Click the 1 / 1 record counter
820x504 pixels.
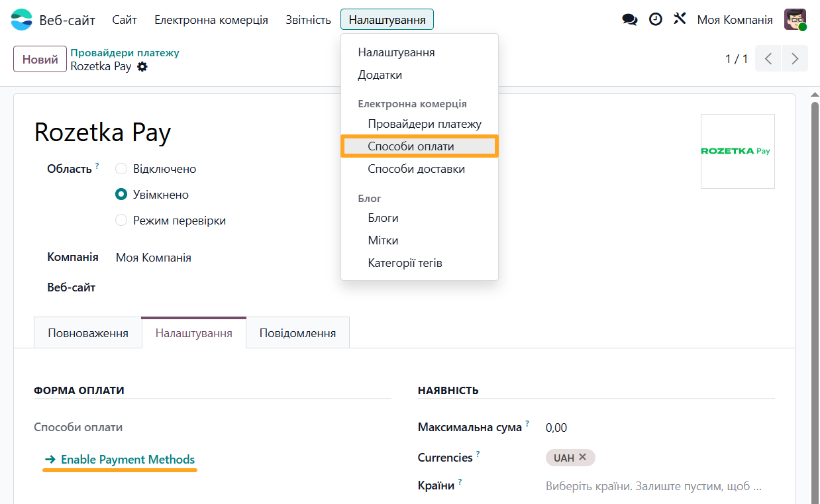737,59
